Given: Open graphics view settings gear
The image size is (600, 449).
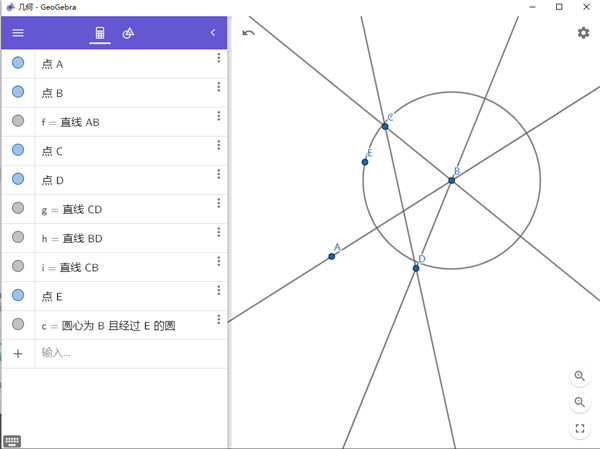Looking at the screenshot, I should click(x=583, y=33).
